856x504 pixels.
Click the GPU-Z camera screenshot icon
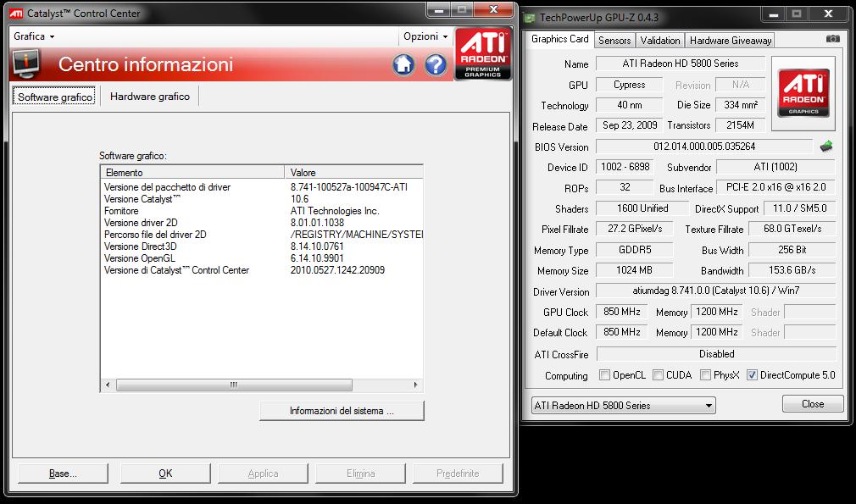coord(832,39)
